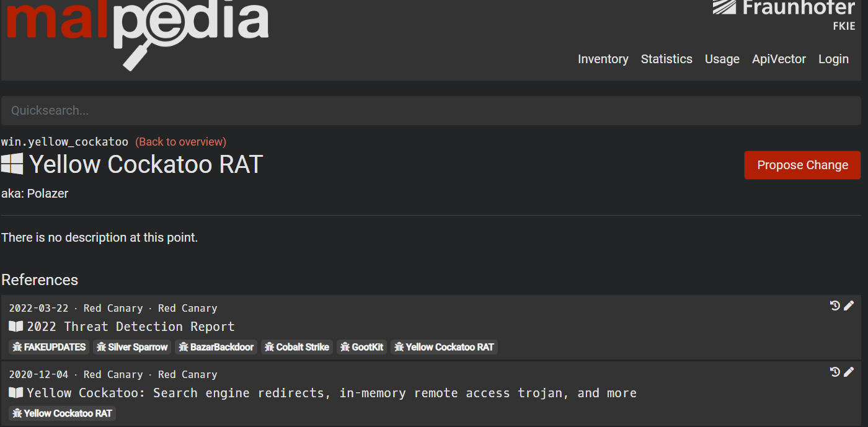The height and width of the screenshot is (427, 868).
Task: Focus the Quicksearch input field
Action: [x=431, y=110]
